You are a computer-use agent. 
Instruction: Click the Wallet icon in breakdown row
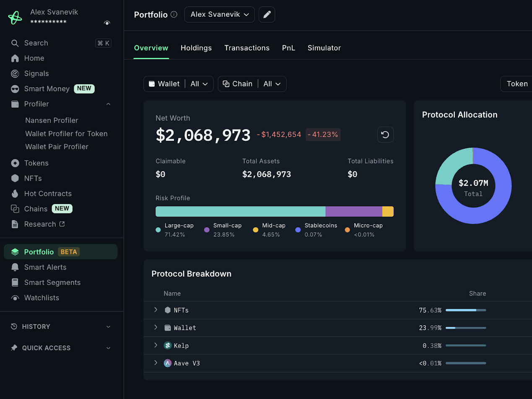pos(168,328)
